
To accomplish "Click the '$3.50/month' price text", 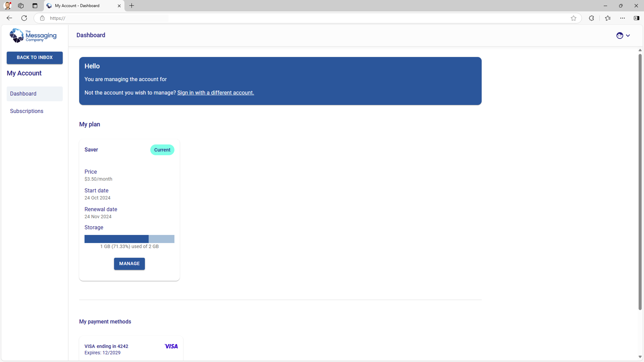I will 98,179.
